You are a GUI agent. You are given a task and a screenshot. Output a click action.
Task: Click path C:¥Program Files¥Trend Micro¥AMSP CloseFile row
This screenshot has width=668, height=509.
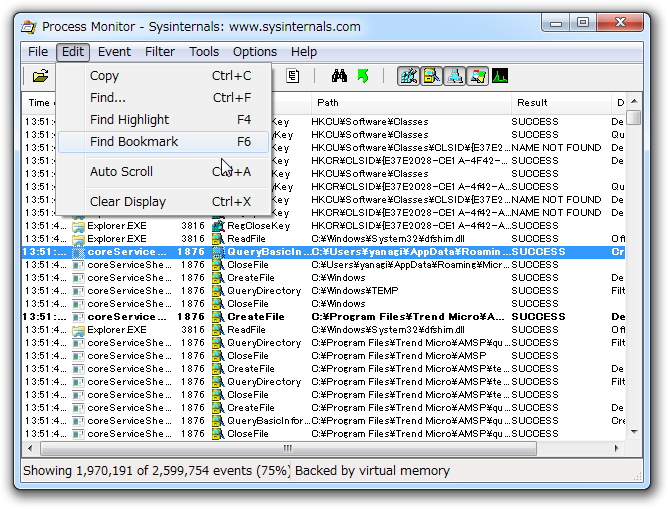point(399,356)
